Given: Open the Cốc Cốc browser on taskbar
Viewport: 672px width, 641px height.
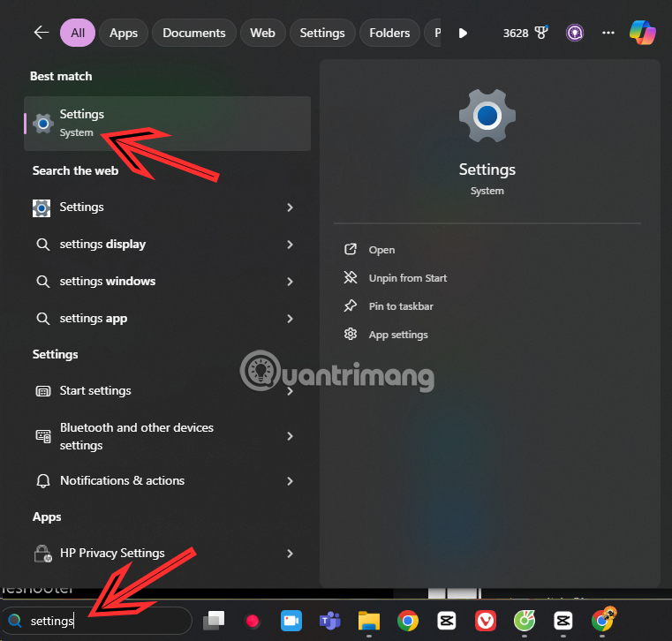Looking at the screenshot, I should click(525, 621).
